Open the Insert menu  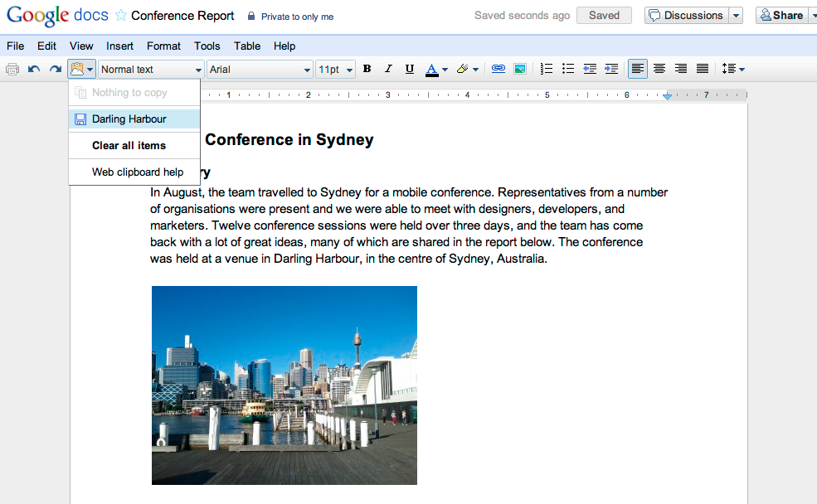pos(120,46)
